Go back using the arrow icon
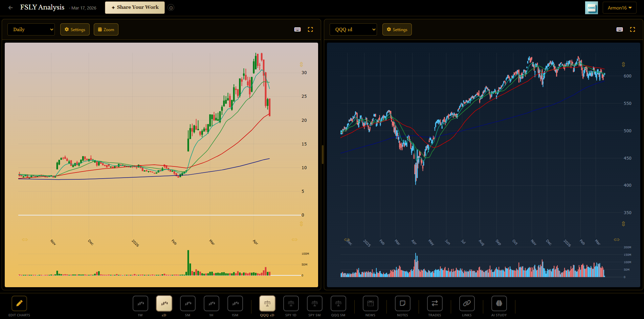The width and height of the screenshot is (644, 319). (10, 7)
